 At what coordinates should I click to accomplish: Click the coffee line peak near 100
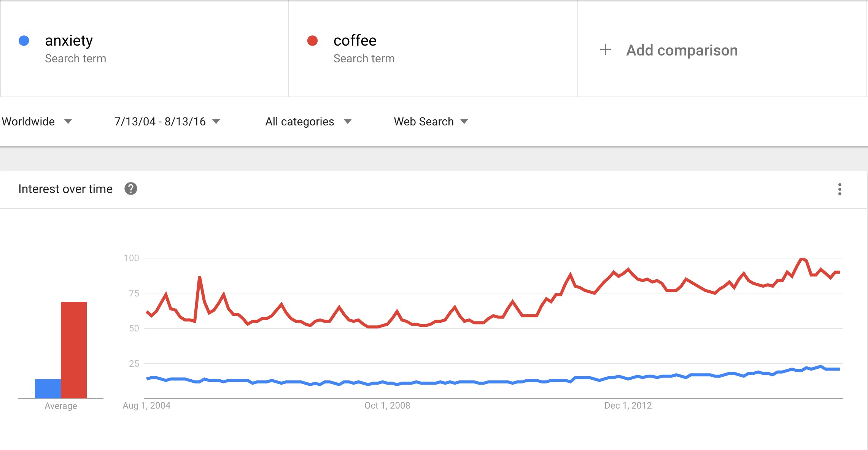coord(802,260)
